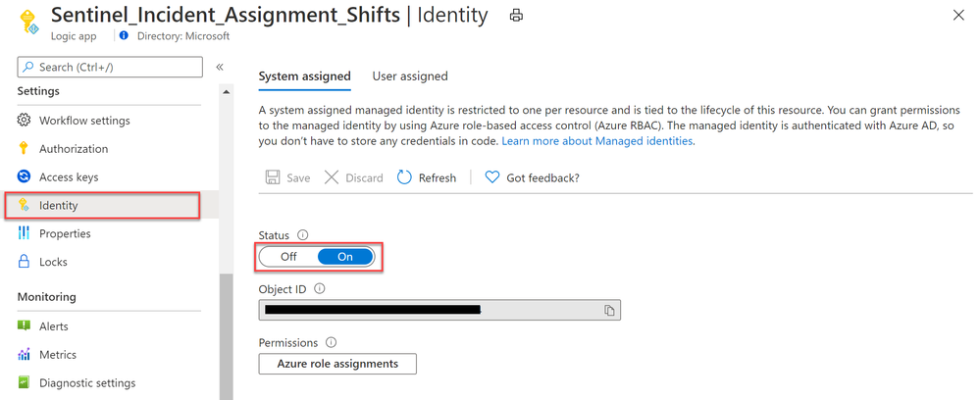Select the System assigned tab
The height and width of the screenshot is (400, 980).
click(x=304, y=76)
